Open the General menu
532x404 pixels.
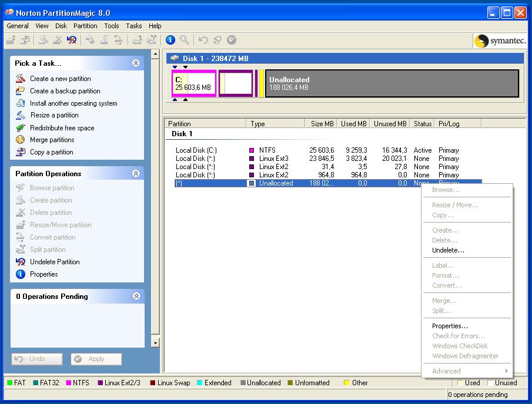coord(18,26)
